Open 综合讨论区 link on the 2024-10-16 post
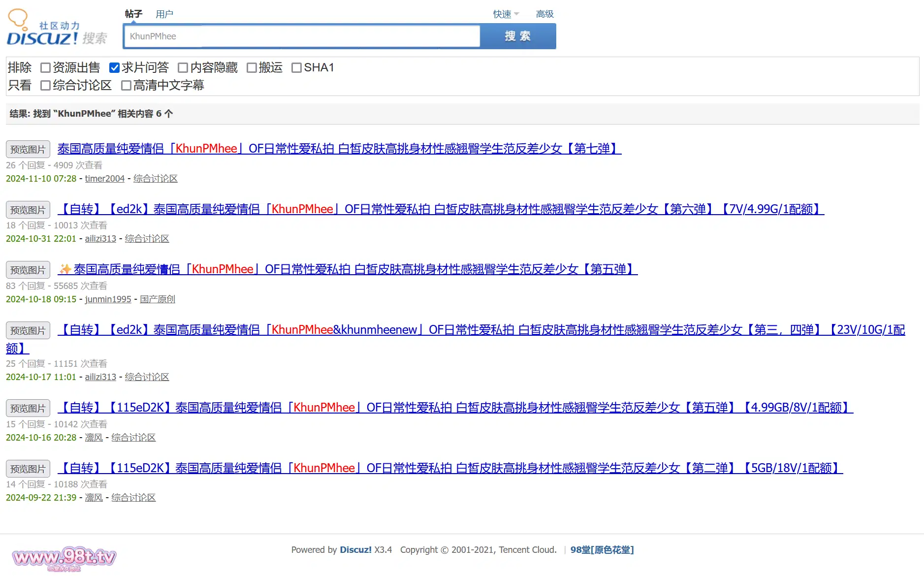The width and height of the screenshot is (924, 576). pyautogui.click(x=133, y=437)
